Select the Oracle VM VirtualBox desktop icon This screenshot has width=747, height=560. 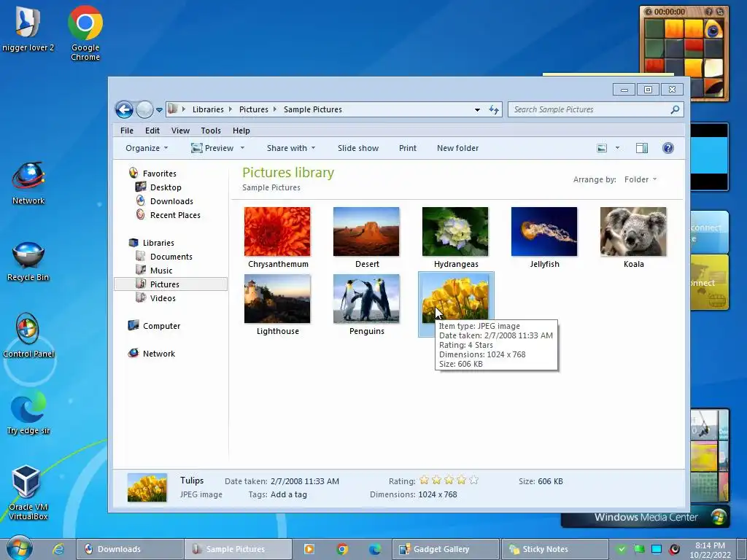pyautogui.click(x=28, y=492)
